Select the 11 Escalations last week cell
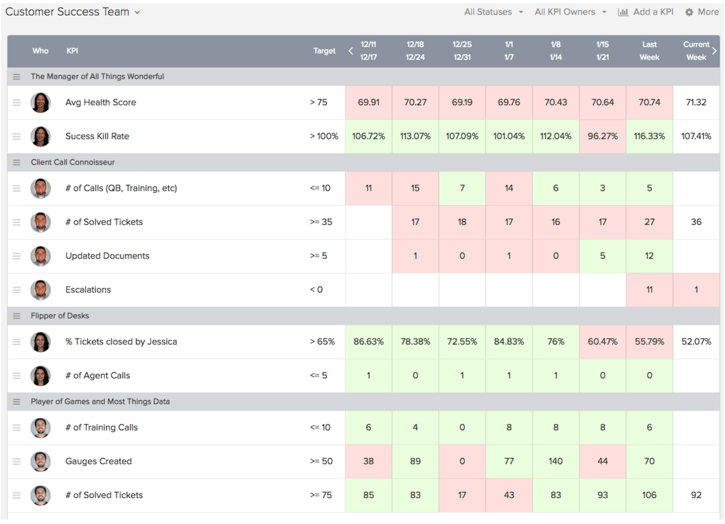Image resolution: width=725 pixels, height=524 pixels. point(649,290)
